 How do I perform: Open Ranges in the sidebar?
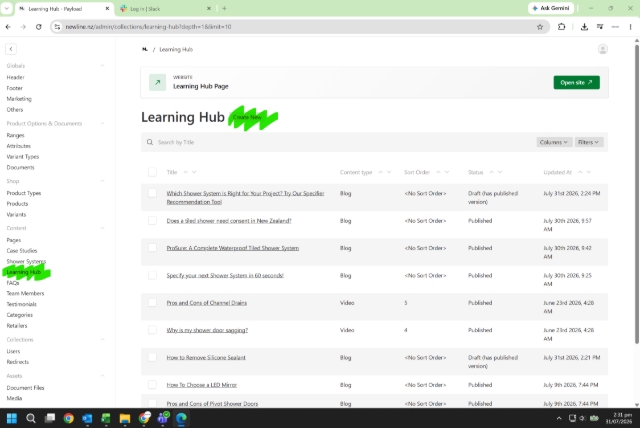coord(16,135)
